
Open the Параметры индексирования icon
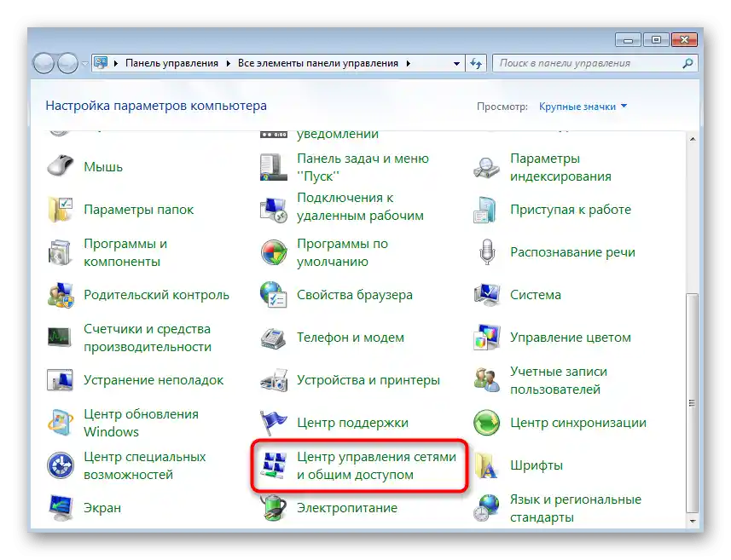[x=487, y=168]
